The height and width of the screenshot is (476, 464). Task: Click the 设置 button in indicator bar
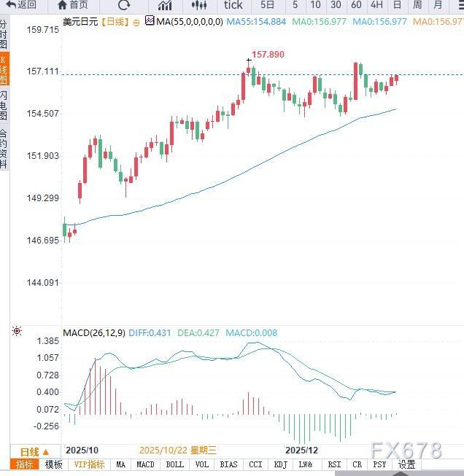[x=406, y=464]
